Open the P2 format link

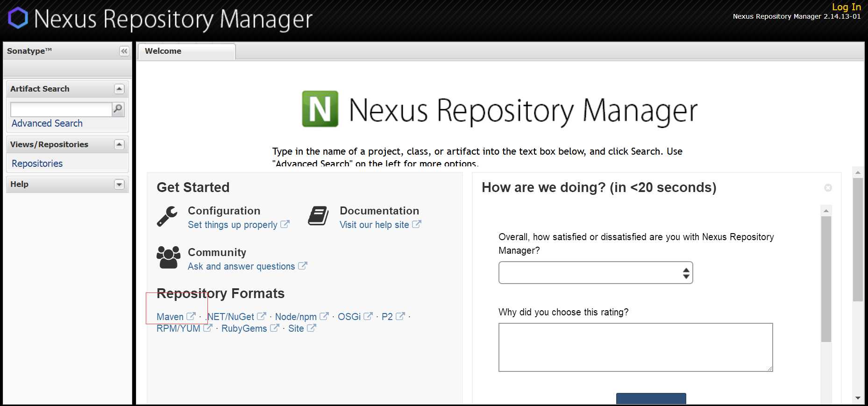pyautogui.click(x=387, y=317)
